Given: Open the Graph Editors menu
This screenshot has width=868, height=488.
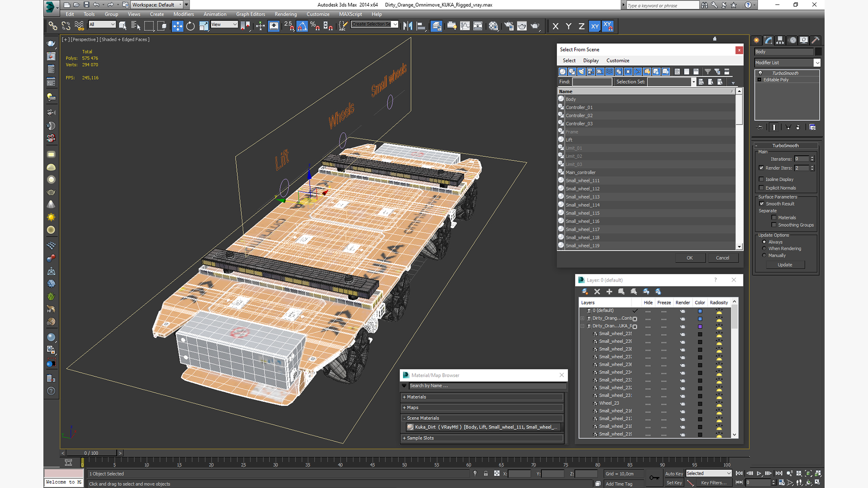Looking at the screenshot, I should 250,14.
